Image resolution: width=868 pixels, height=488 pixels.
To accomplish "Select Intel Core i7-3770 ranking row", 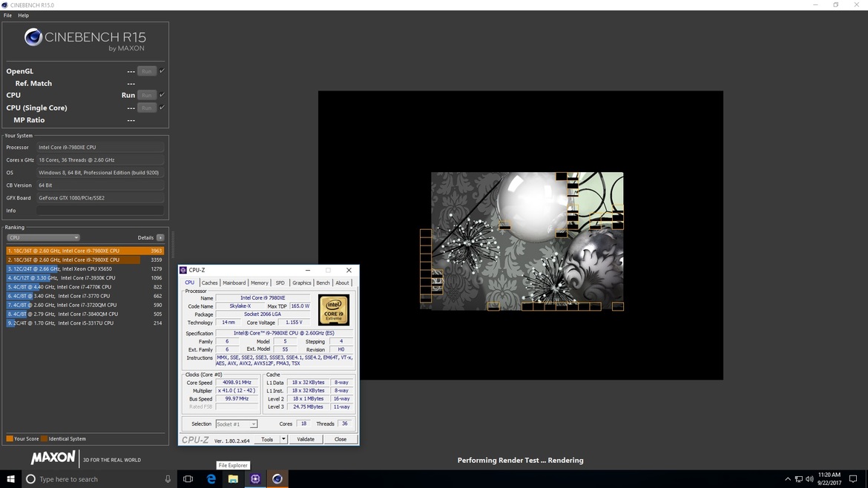I will point(85,296).
